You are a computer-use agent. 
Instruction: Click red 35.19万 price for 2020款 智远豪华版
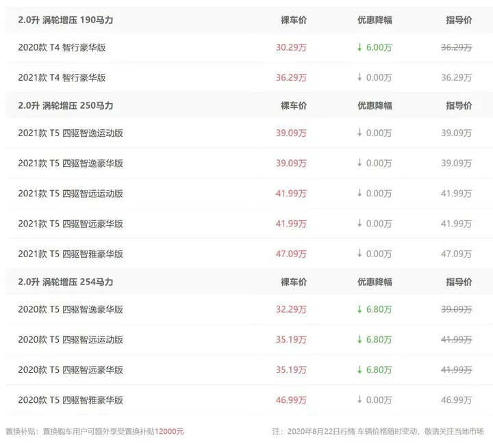point(291,370)
